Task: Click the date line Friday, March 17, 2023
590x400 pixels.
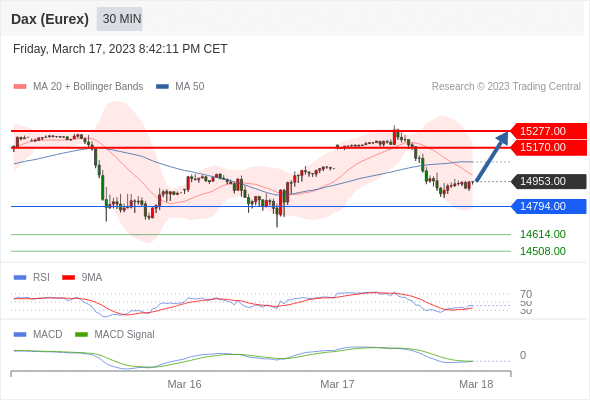Action: click(x=120, y=49)
